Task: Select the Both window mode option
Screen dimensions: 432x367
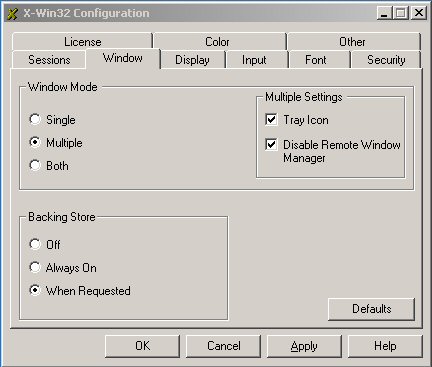Action: point(49,166)
